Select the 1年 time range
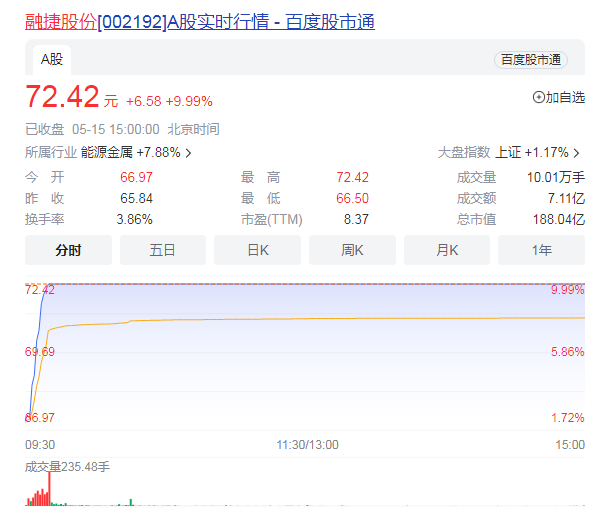 tap(542, 250)
